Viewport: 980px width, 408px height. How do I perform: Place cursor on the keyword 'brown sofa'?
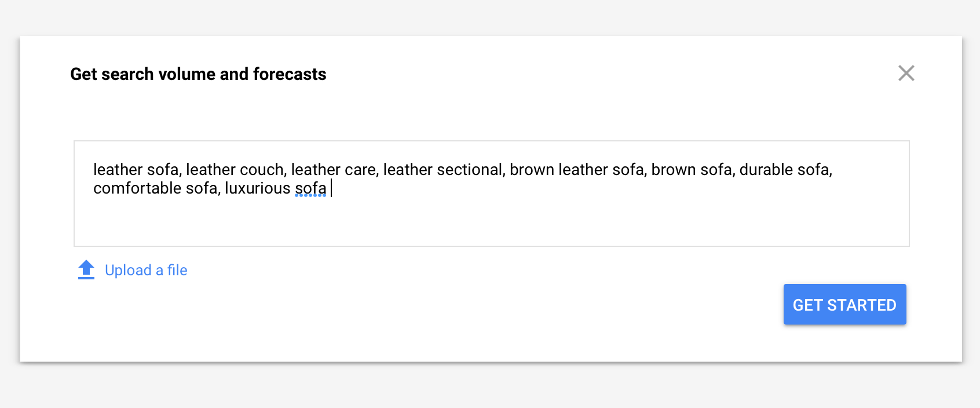(690, 169)
